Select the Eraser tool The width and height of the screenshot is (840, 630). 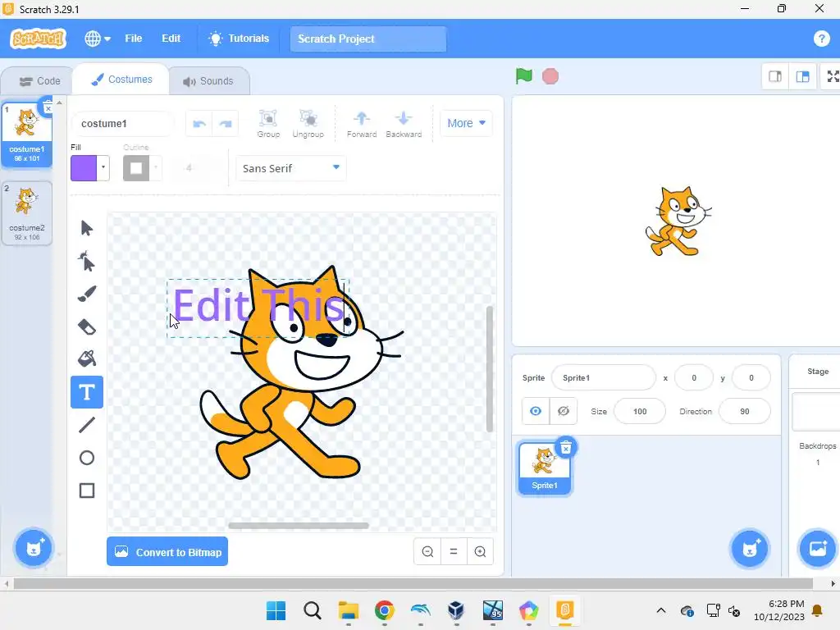click(x=87, y=326)
